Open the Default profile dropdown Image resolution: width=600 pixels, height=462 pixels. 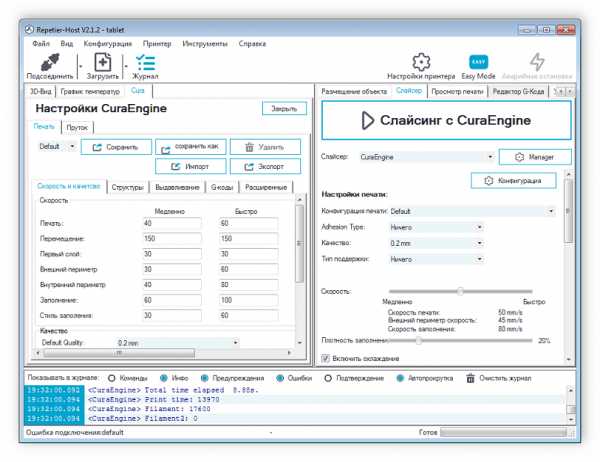click(x=57, y=146)
